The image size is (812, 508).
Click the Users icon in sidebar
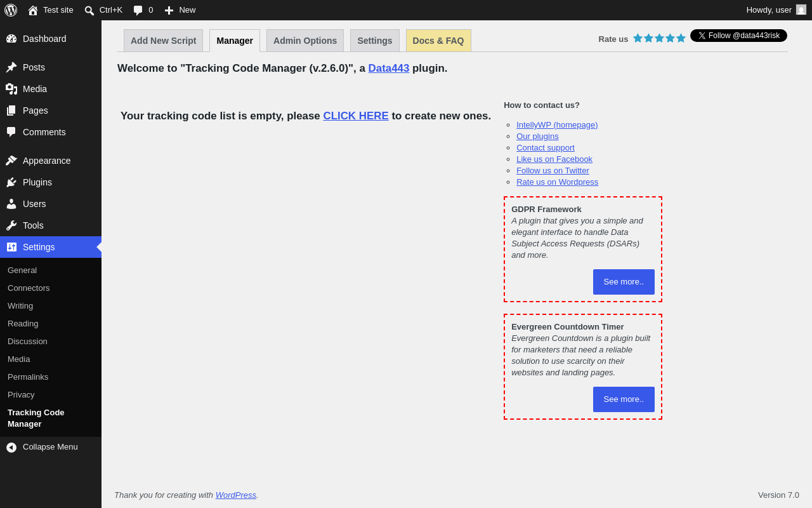[11, 204]
